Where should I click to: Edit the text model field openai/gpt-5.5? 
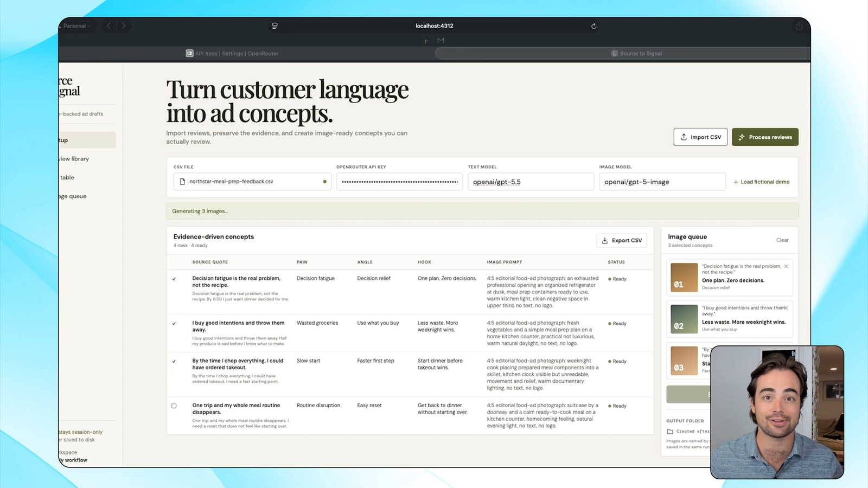[531, 182]
